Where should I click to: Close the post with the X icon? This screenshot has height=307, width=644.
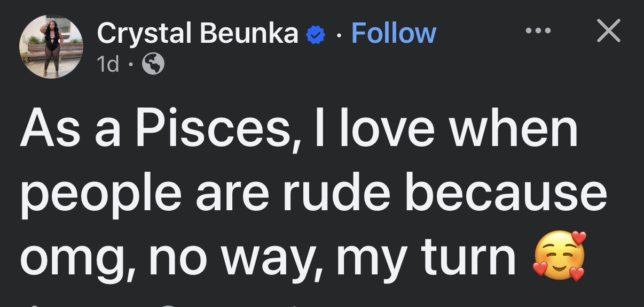(608, 31)
